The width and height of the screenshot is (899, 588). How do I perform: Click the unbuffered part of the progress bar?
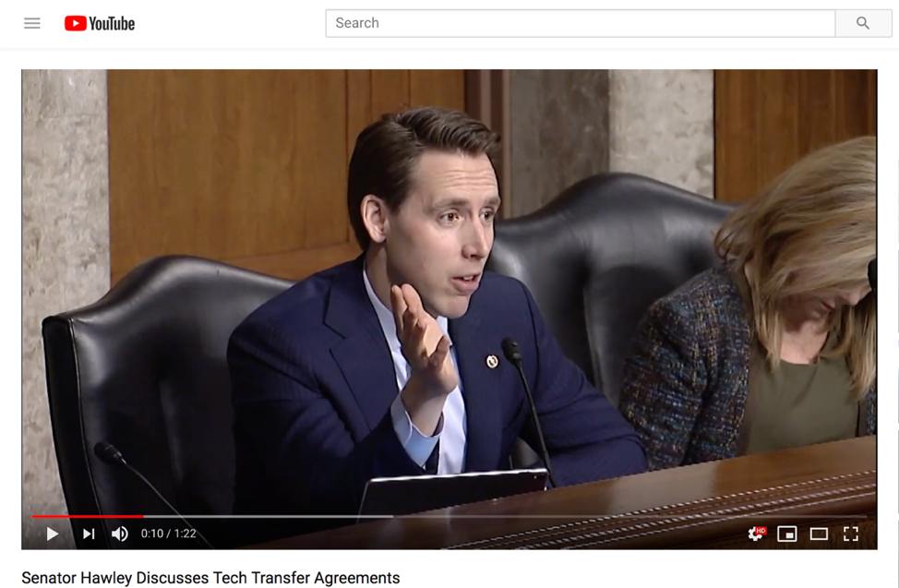click(x=628, y=516)
